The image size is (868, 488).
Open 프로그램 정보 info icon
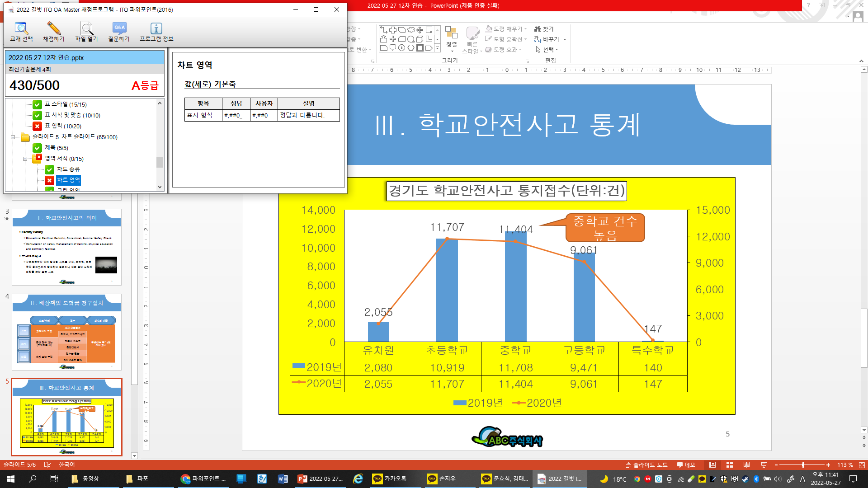156,32
